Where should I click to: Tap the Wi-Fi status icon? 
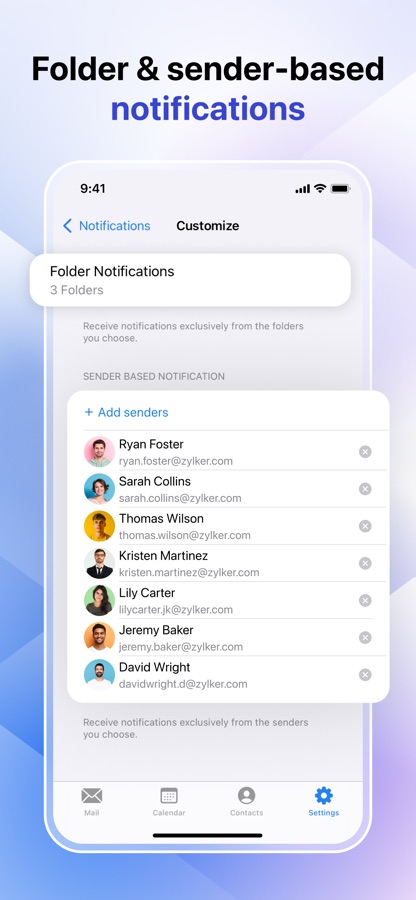[x=320, y=189]
